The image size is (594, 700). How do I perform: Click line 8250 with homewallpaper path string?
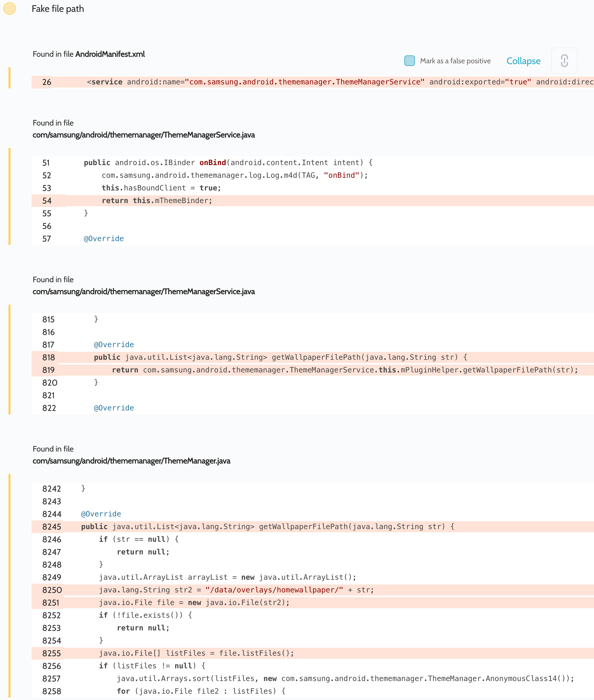pos(236,590)
